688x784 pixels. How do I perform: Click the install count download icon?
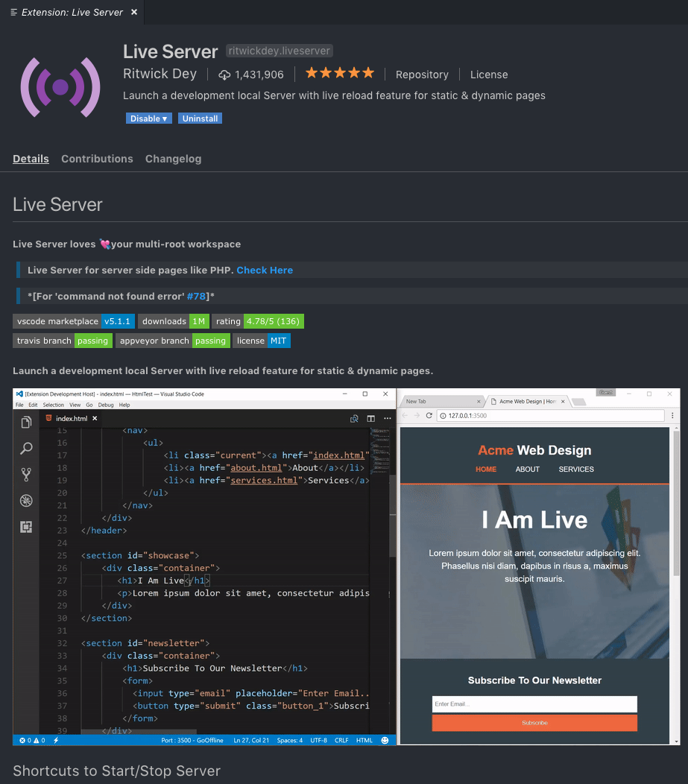tap(224, 75)
